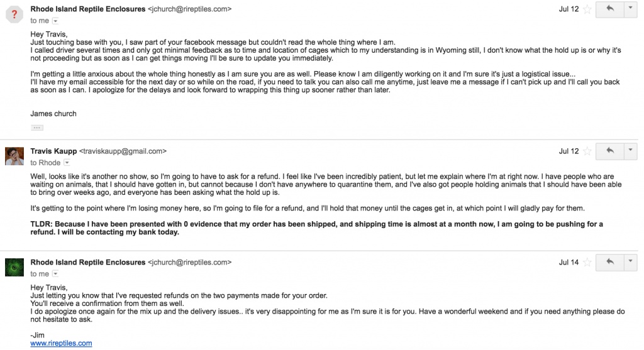
Task: Open more options for first Jul 12 email
Action: pos(630,9)
